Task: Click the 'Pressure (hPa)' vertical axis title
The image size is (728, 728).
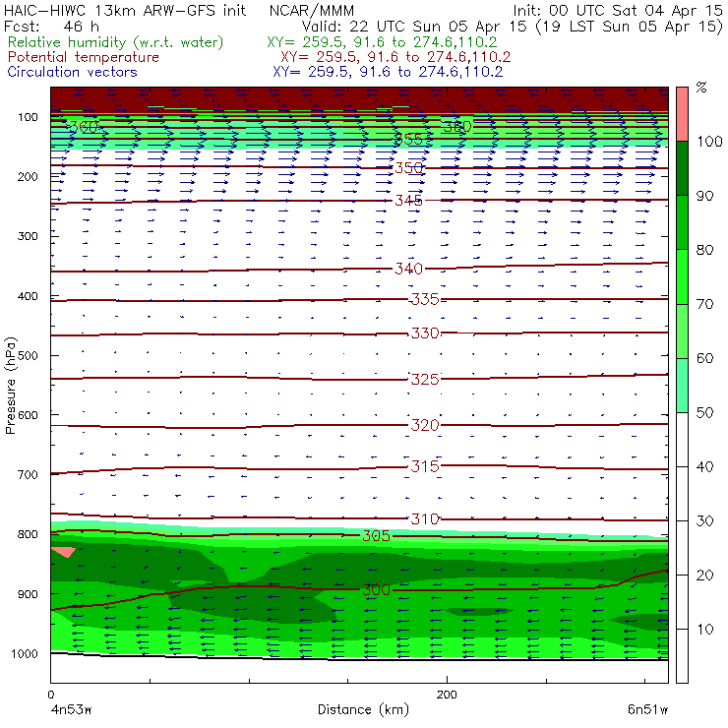Action: pos(10,386)
